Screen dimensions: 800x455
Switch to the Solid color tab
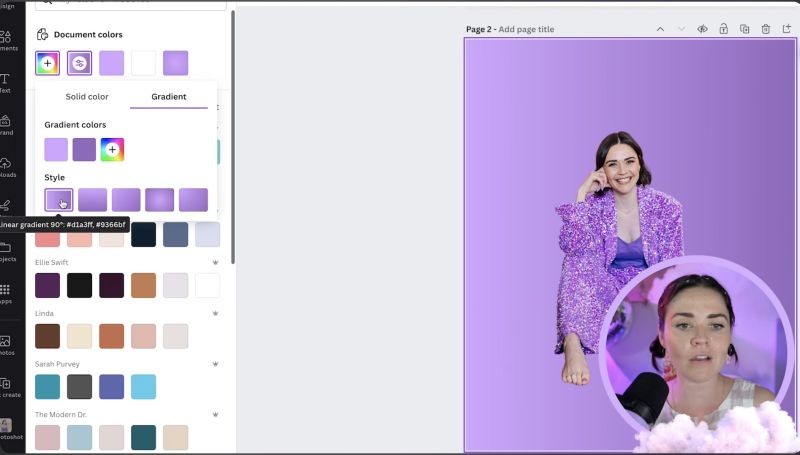click(x=87, y=96)
